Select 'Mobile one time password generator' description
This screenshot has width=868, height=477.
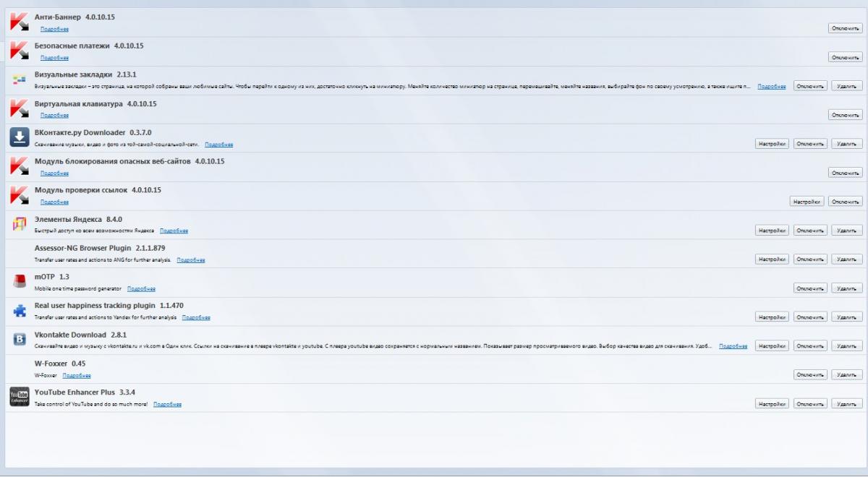pyautogui.click(x=78, y=289)
